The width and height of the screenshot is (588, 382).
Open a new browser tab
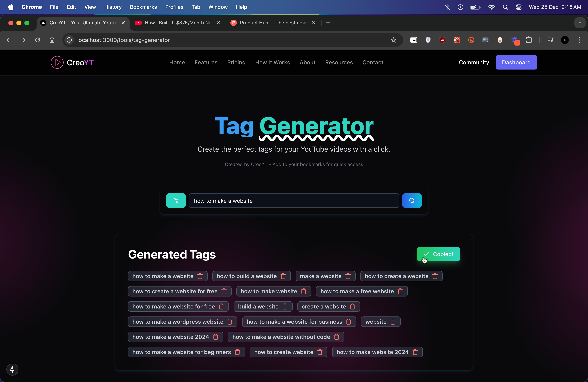click(x=328, y=23)
